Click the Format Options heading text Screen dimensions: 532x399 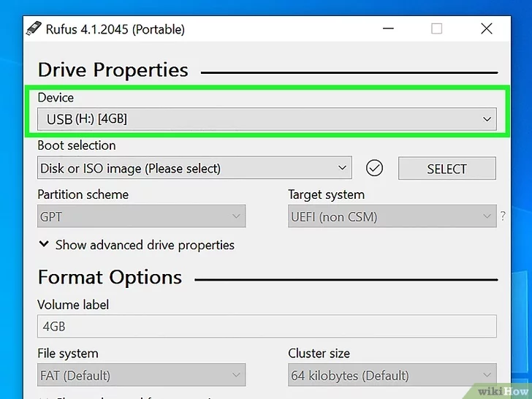110,277
